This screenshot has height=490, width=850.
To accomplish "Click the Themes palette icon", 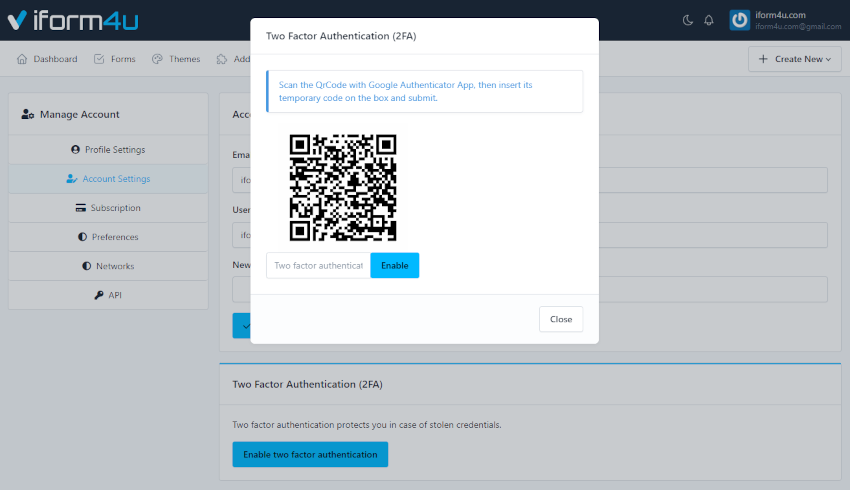I will tap(157, 59).
